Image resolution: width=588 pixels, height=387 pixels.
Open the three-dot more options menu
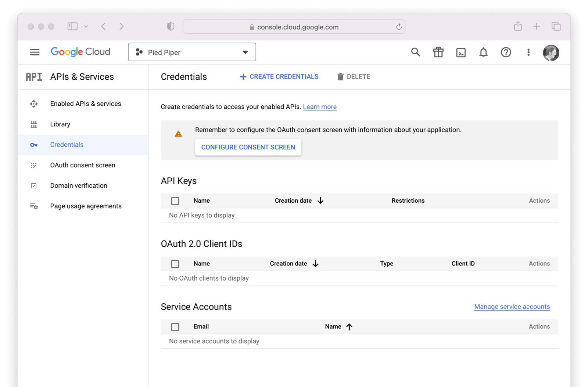click(528, 53)
